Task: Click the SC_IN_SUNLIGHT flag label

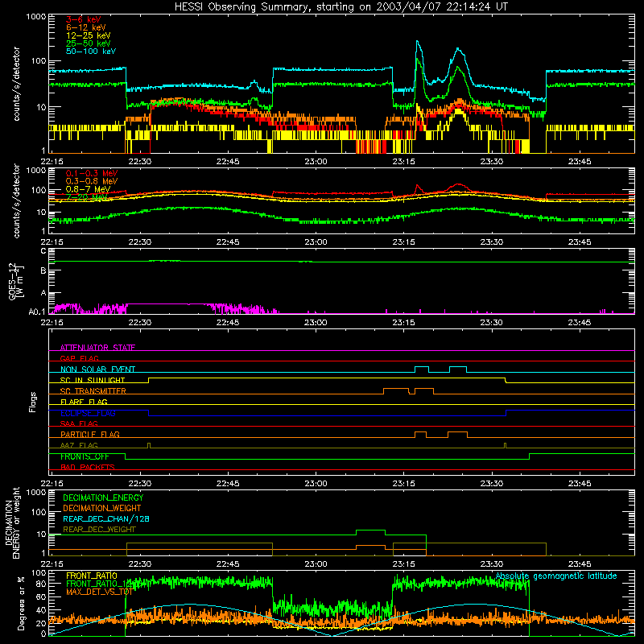Action: [x=93, y=380]
